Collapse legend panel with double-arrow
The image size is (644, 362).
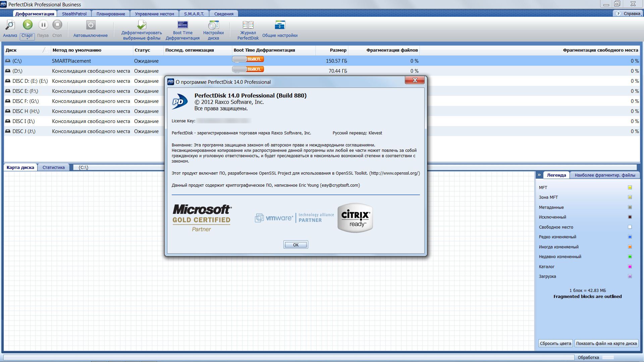[x=539, y=175]
